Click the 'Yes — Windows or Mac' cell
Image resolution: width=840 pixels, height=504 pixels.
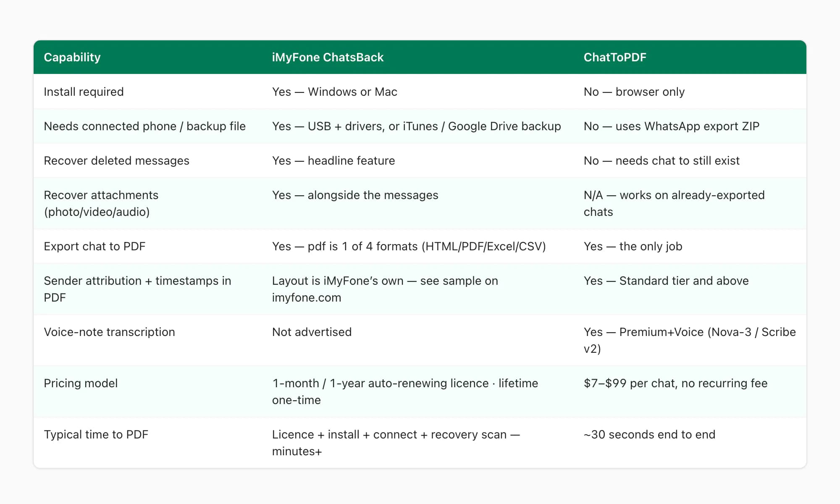point(334,92)
